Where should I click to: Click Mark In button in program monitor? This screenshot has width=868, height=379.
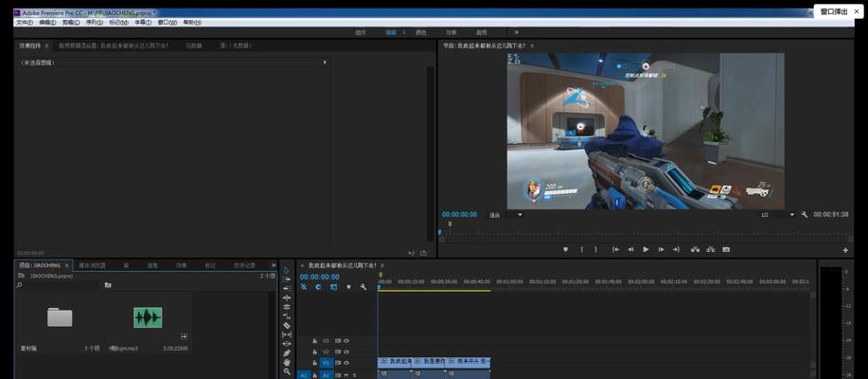581,249
